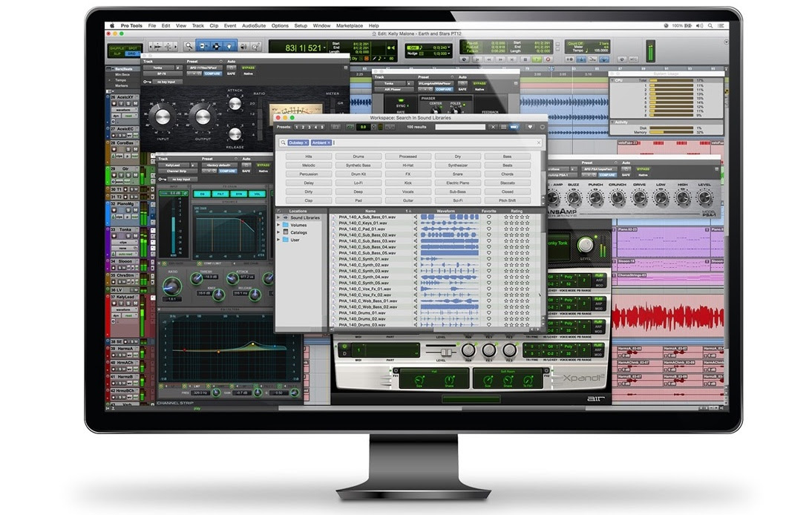Image resolution: width=812 pixels, height=515 pixels.
Task: Collapse CPU section in System Usage
Action: (612, 80)
